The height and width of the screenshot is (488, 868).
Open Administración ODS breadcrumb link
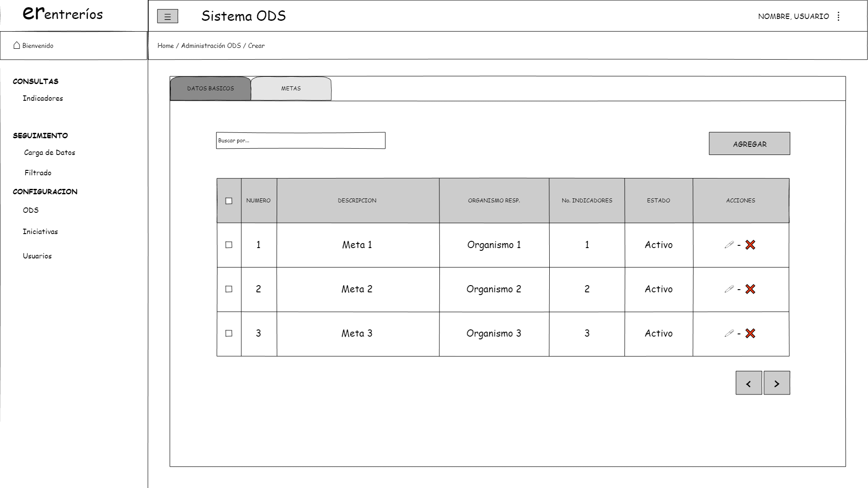[211, 46]
